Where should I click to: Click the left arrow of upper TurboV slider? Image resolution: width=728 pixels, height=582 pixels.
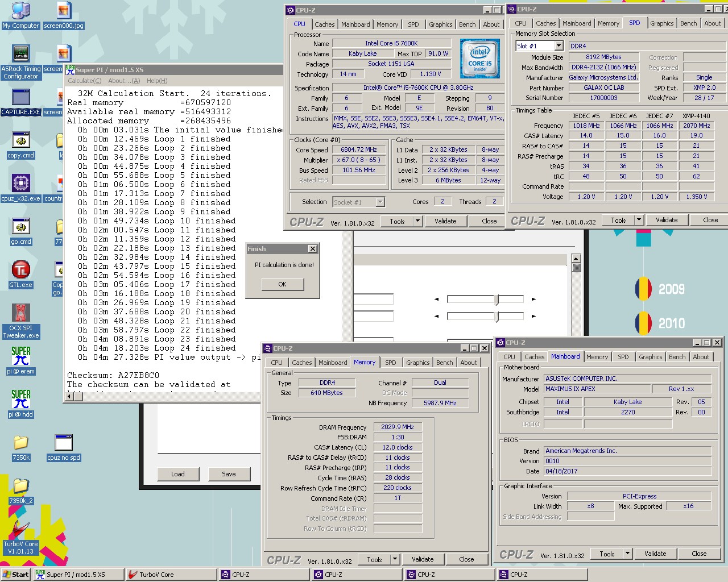(437, 299)
